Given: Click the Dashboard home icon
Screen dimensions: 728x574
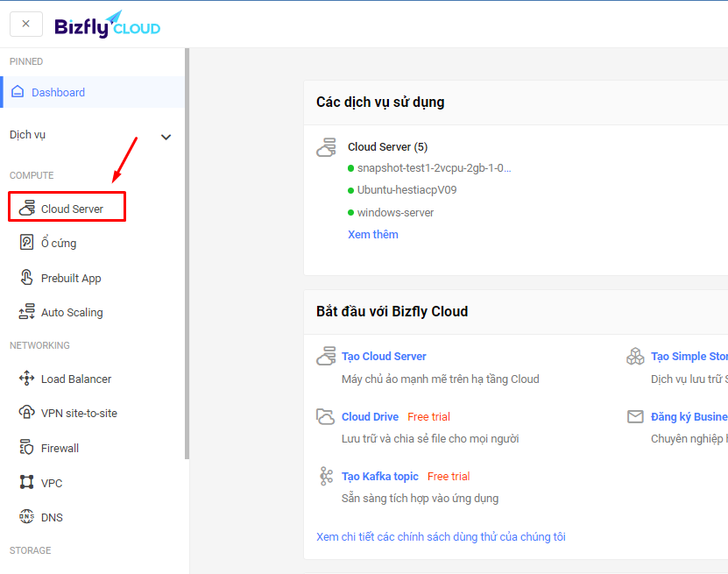Looking at the screenshot, I should point(18,91).
